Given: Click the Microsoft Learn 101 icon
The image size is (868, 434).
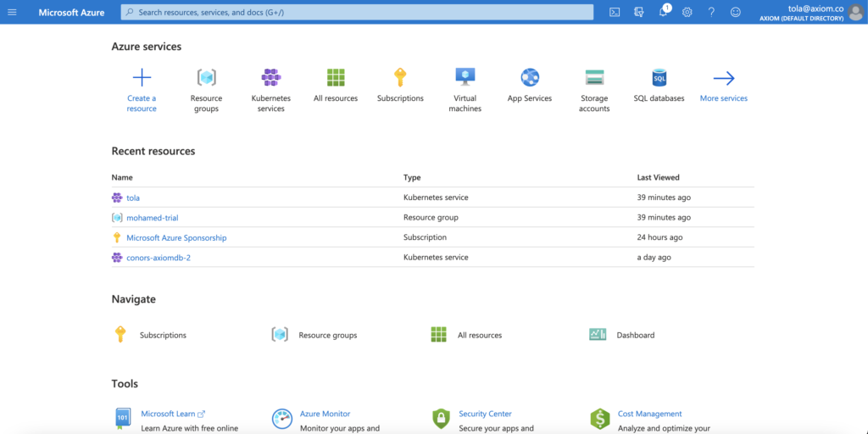Looking at the screenshot, I should tap(122, 419).
